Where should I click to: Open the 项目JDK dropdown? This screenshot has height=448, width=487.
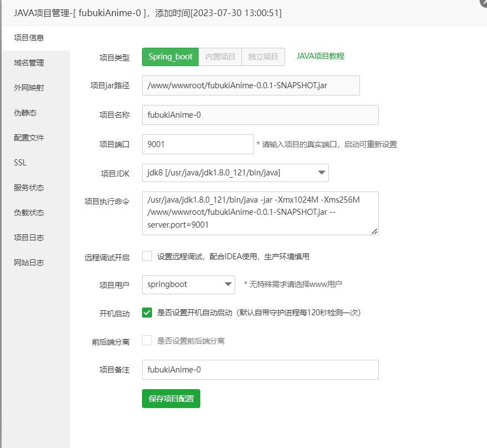point(235,173)
